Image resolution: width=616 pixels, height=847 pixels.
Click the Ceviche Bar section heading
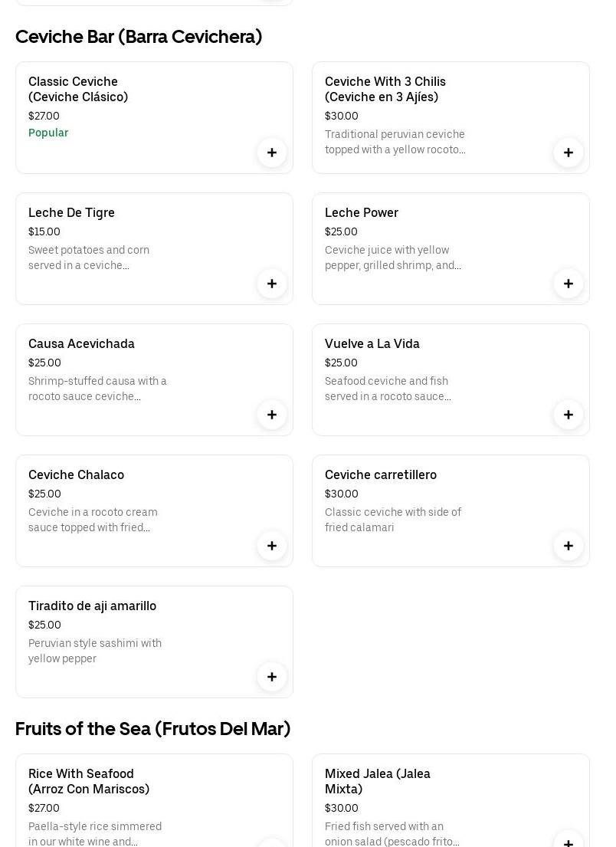pyautogui.click(x=139, y=37)
